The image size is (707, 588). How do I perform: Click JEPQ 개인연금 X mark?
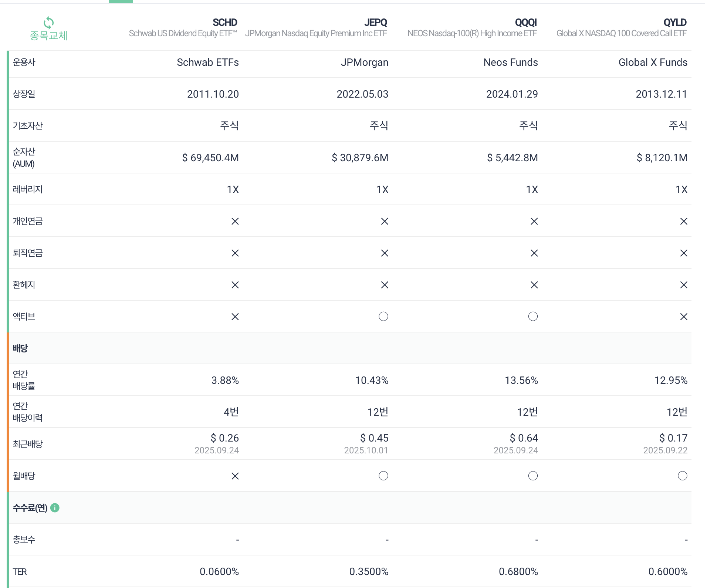pos(385,221)
